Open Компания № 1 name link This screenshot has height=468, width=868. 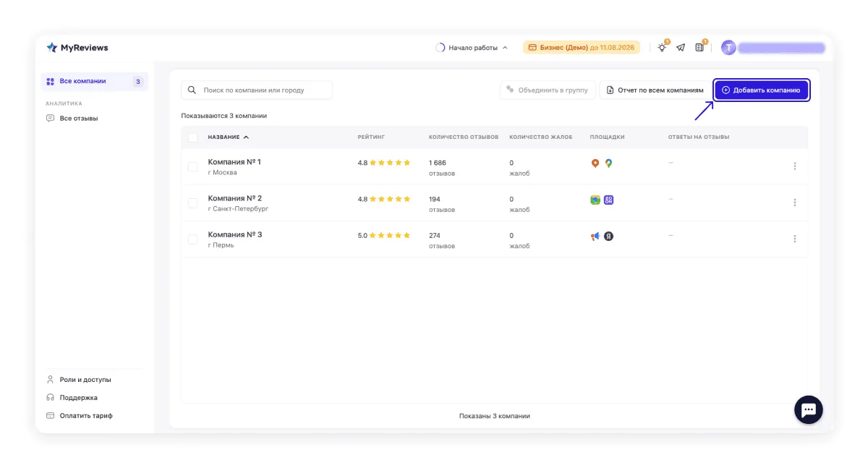point(234,162)
